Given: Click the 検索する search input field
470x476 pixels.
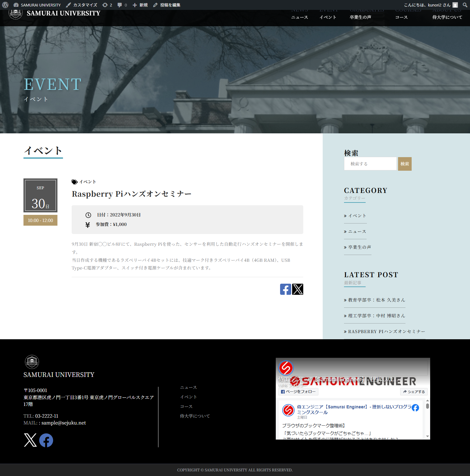Looking at the screenshot, I should [370, 164].
